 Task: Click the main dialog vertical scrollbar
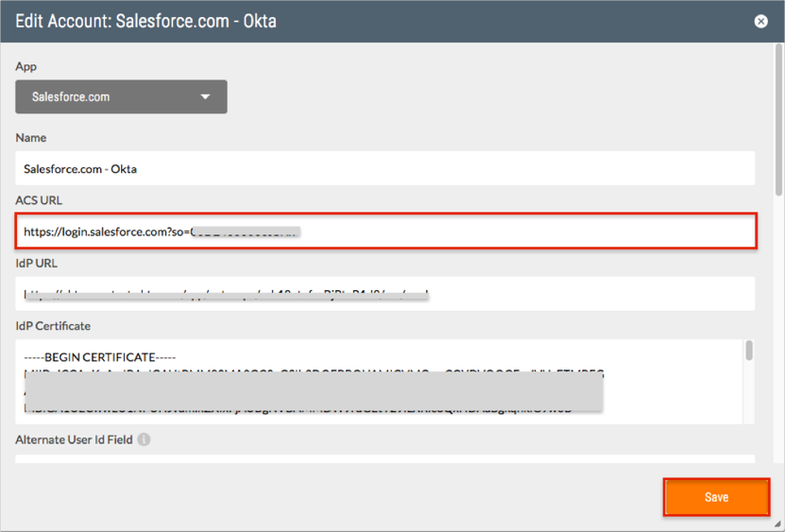coord(778,123)
